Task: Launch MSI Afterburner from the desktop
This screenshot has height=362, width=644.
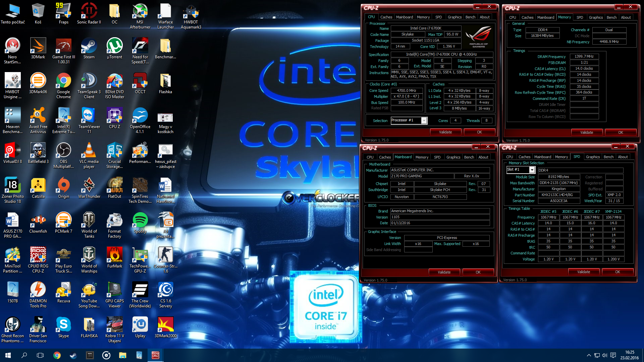Action: tap(140, 16)
